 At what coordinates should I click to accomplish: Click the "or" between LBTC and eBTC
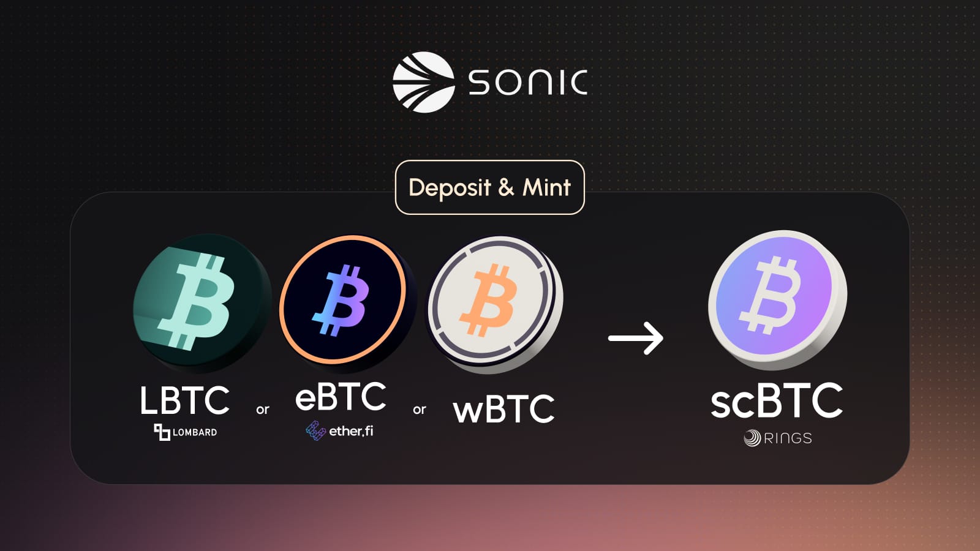pos(263,410)
